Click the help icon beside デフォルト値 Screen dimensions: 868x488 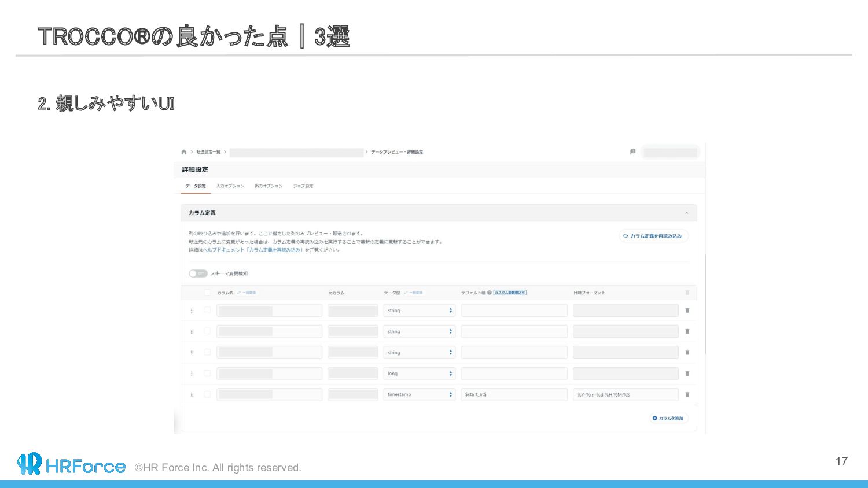click(x=490, y=293)
